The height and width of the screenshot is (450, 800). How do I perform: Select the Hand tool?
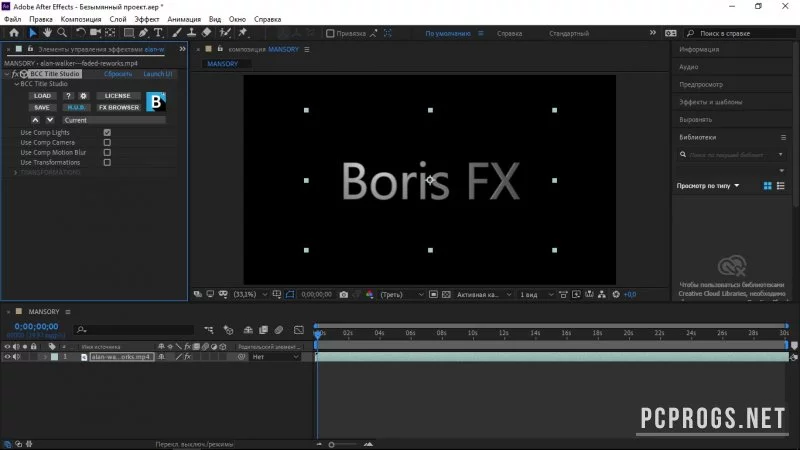tap(47, 33)
